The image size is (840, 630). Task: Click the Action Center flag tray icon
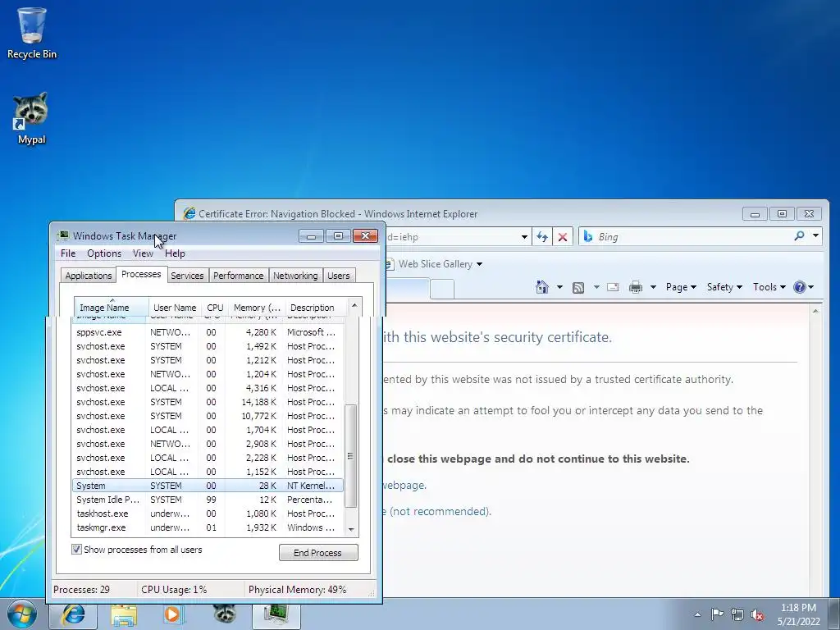tap(716, 614)
